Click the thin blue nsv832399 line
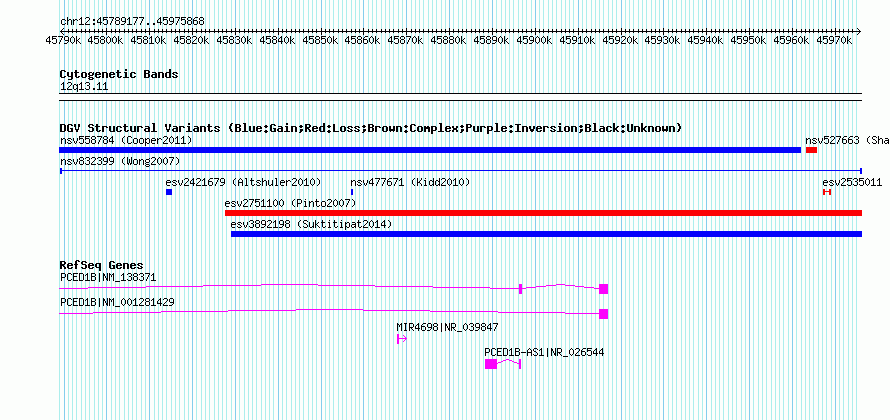The height and width of the screenshot is (420, 890). (x=461, y=171)
